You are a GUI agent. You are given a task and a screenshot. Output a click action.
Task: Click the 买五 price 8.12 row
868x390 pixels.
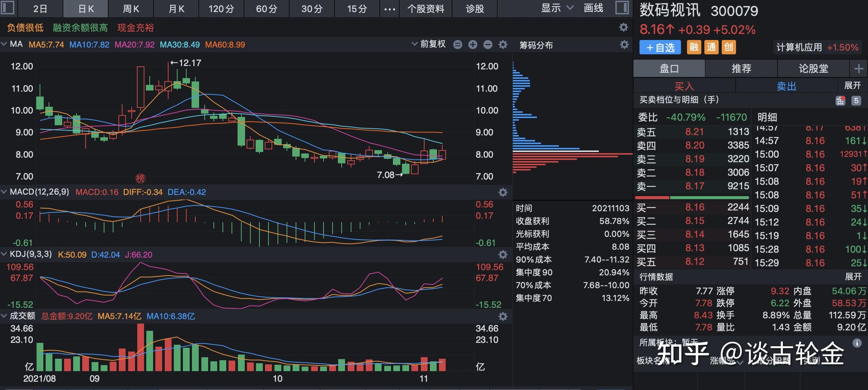[x=693, y=261]
